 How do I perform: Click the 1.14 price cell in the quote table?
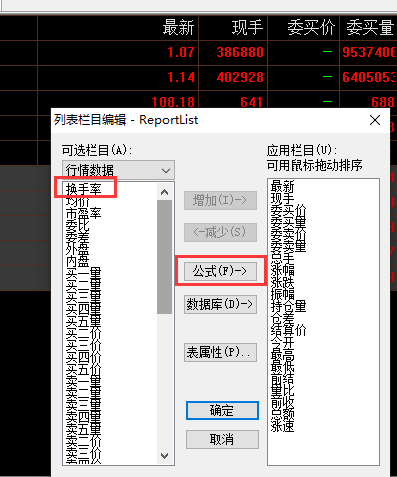(181, 77)
